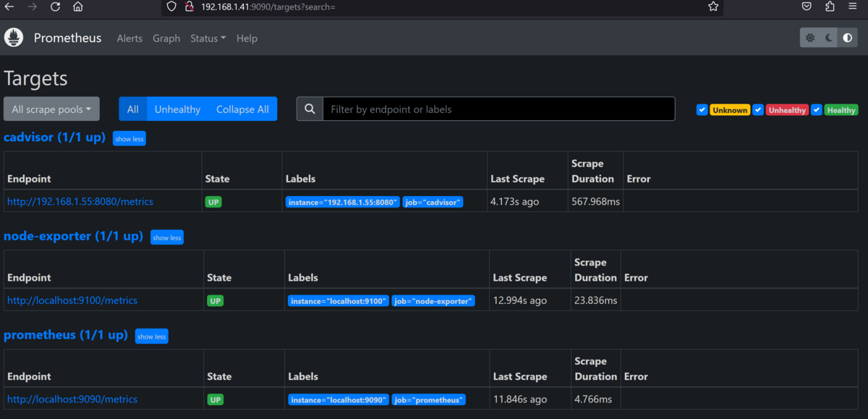Select the All targets filter button
868x419 pixels.
coord(133,109)
